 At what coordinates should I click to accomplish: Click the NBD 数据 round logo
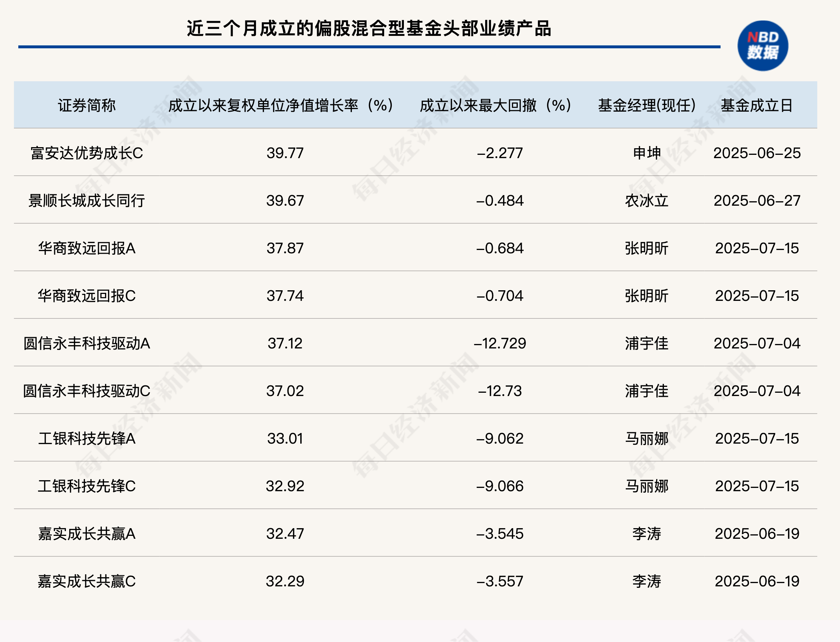pos(762,46)
